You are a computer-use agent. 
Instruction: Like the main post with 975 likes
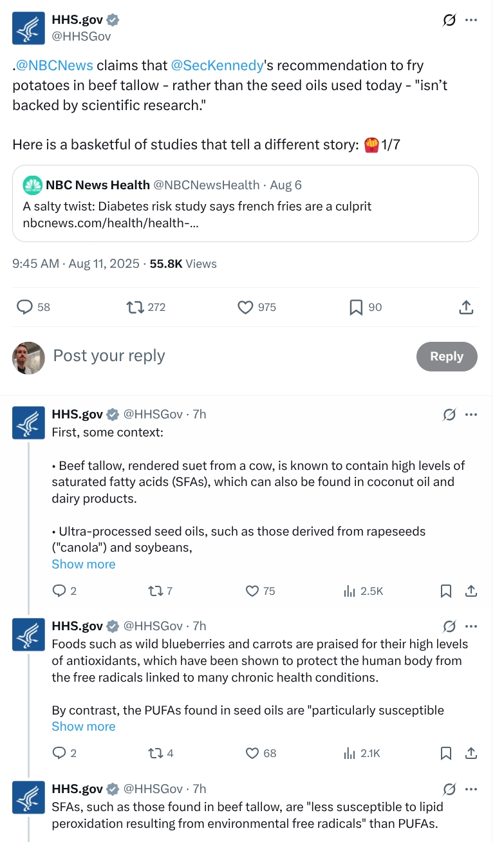pos(245,308)
